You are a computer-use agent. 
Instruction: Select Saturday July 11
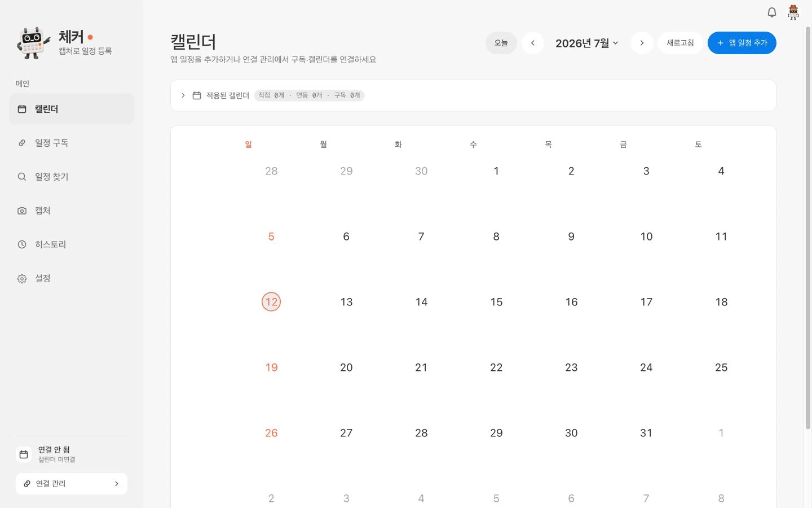coord(721,237)
